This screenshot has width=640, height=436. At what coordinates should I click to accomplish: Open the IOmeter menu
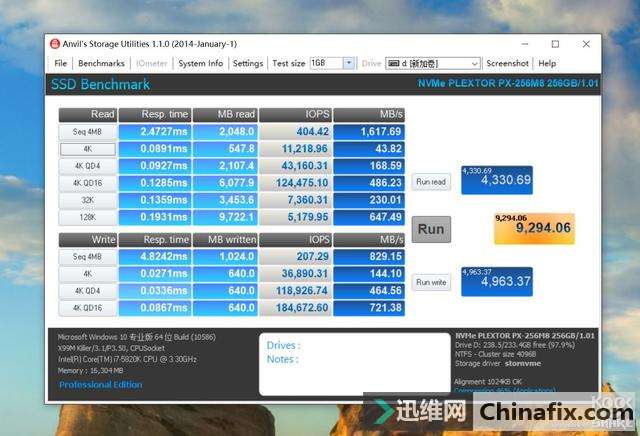(x=151, y=63)
